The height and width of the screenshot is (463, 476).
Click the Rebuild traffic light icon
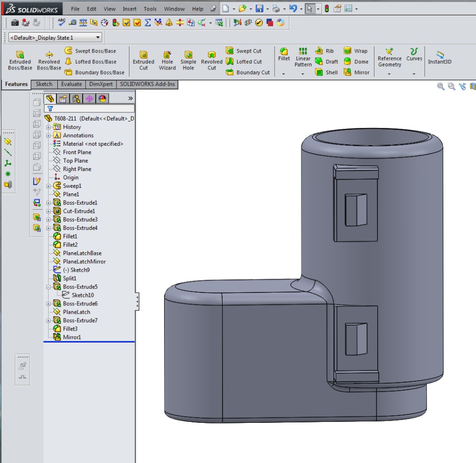point(327,8)
